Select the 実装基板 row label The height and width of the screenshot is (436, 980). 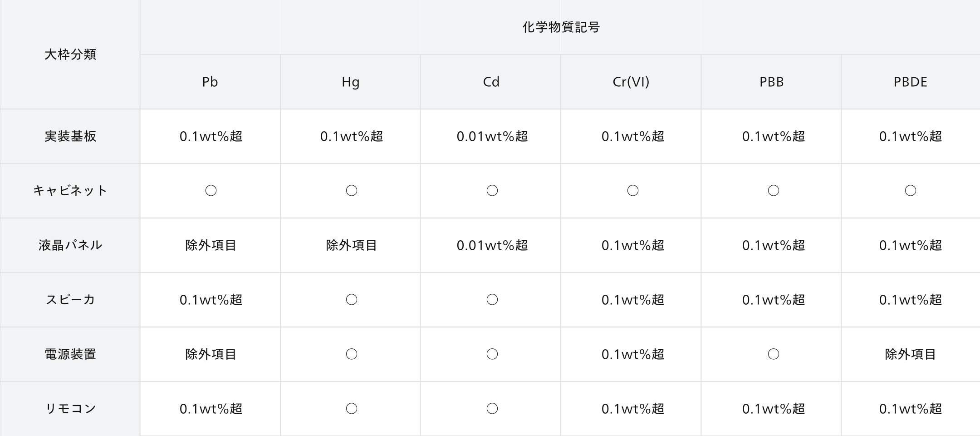(70, 136)
